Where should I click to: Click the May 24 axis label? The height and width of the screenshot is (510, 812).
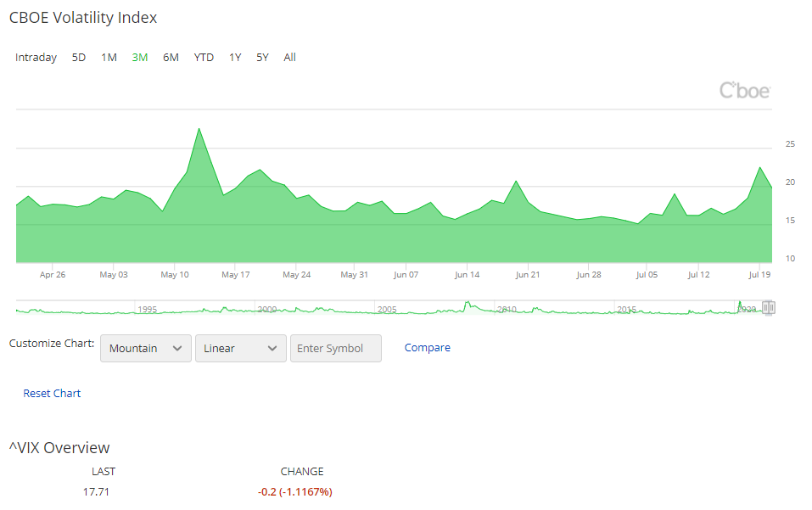pyautogui.click(x=297, y=274)
